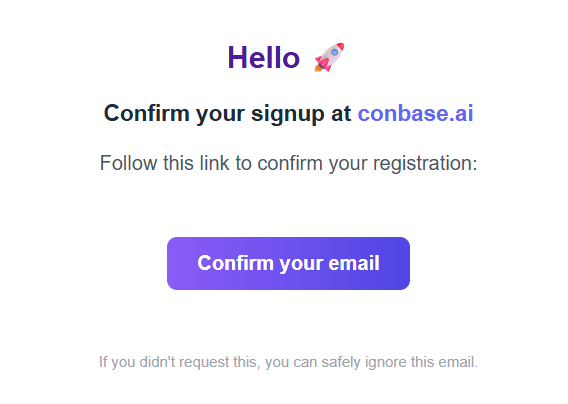Open the conbase.ai link
This screenshot has height=404, width=568.
(x=415, y=113)
